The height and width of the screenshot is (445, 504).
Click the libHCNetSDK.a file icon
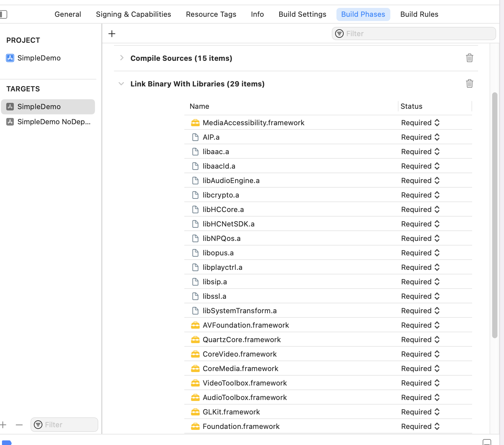tap(195, 224)
